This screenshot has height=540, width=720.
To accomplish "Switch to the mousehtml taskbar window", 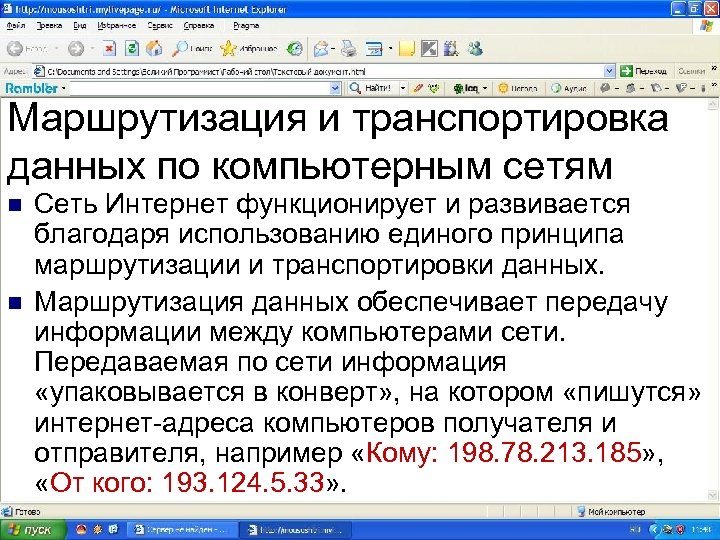I will pyautogui.click(x=296, y=530).
